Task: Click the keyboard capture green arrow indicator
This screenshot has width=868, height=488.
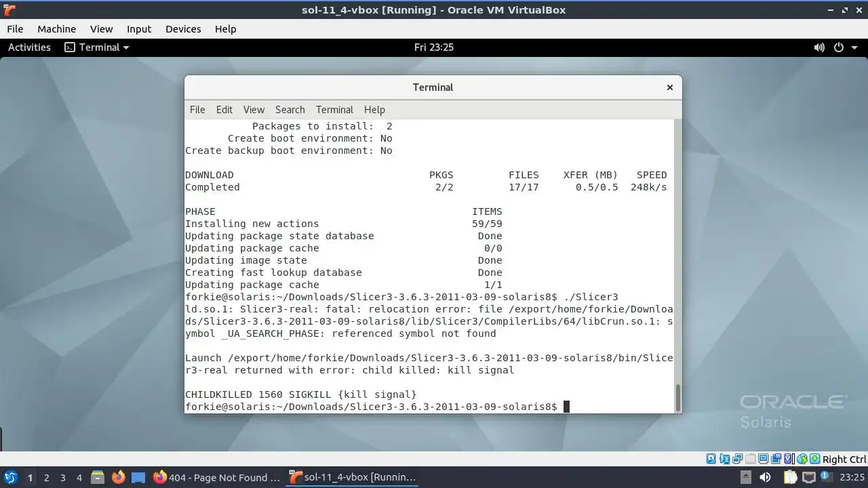Action: tap(815, 459)
